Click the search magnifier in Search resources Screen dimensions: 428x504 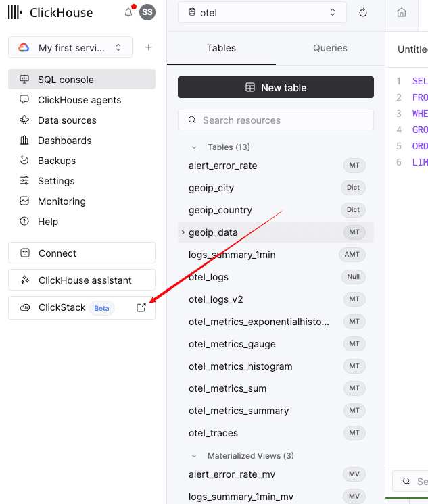click(192, 120)
